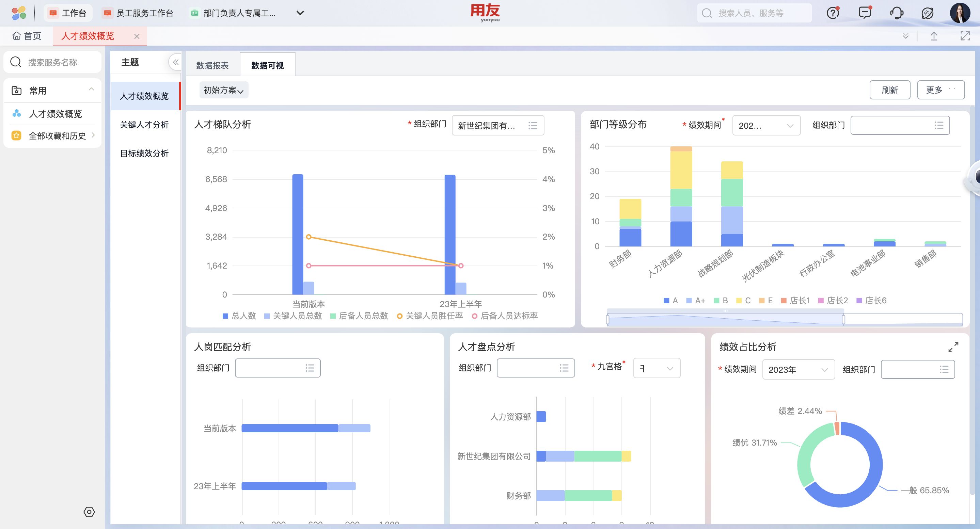Open 组织部门 list icon in 人才盘点分析
This screenshot has height=529, width=980.
coord(564,368)
